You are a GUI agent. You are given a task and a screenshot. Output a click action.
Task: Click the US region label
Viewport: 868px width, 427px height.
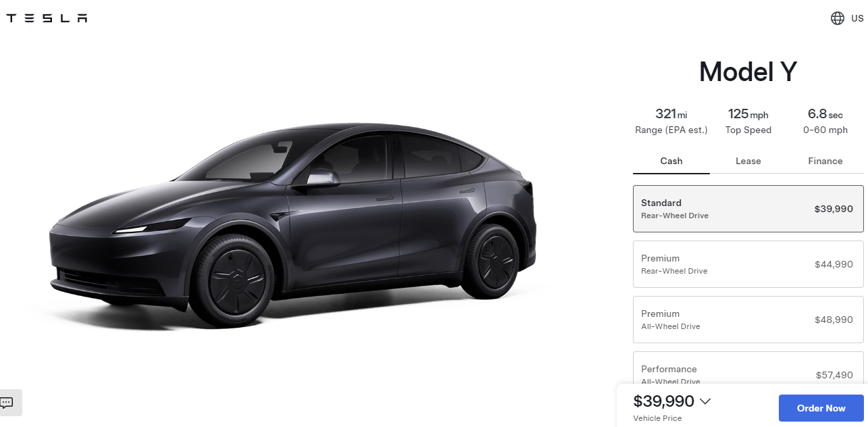point(857,18)
